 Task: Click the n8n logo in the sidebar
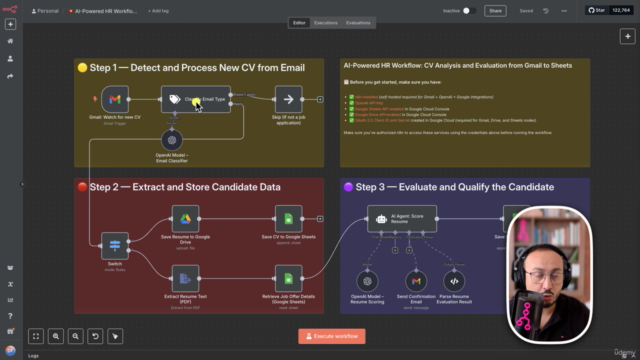tap(10, 9)
